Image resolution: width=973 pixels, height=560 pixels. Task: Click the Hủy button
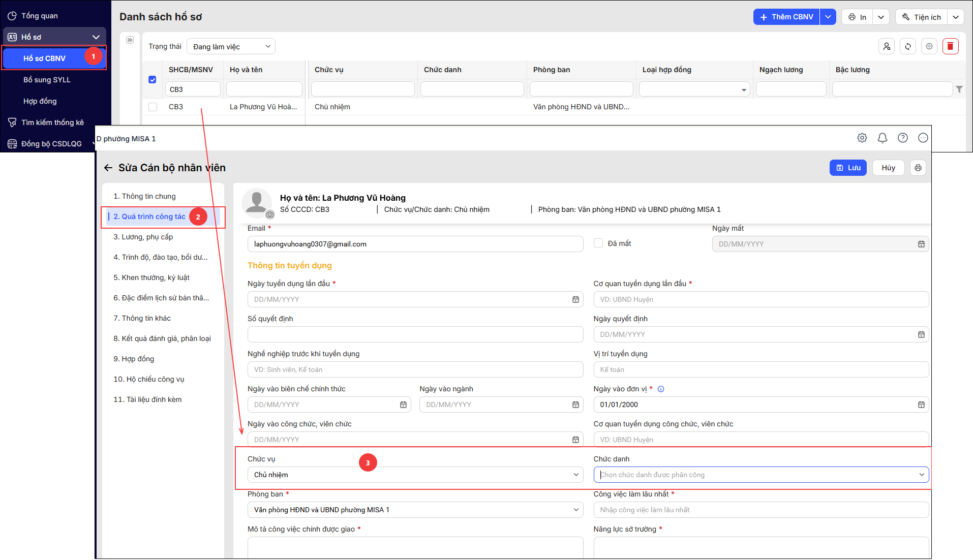click(x=889, y=168)
